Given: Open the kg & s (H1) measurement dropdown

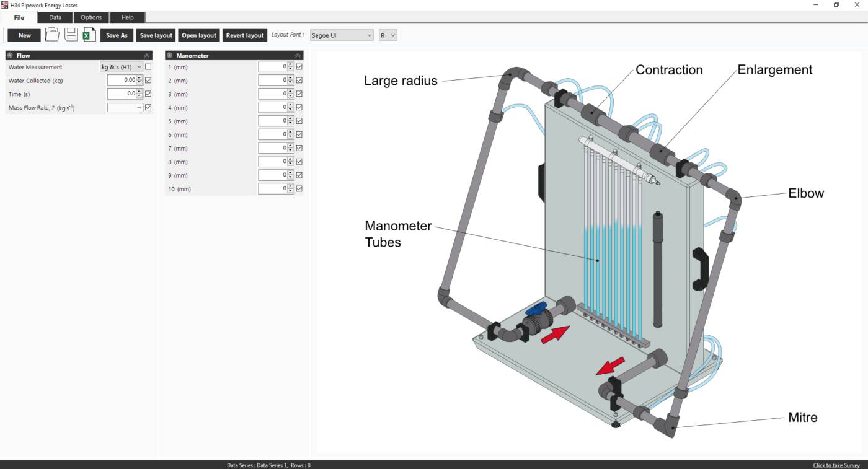Looking at the screenshot, I should coord(121,66).
